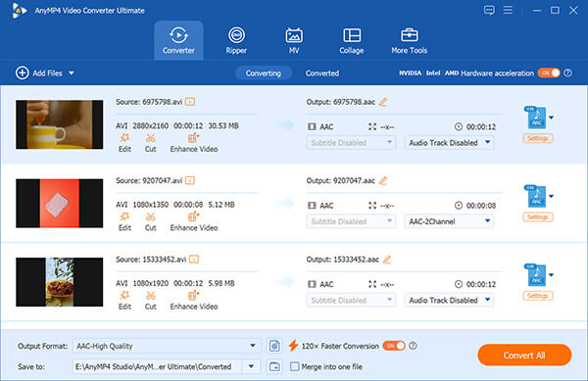The image size is (588, 381).
Task: Expand format arrow beside 15333452.aac icon
Action: point(551,275)
